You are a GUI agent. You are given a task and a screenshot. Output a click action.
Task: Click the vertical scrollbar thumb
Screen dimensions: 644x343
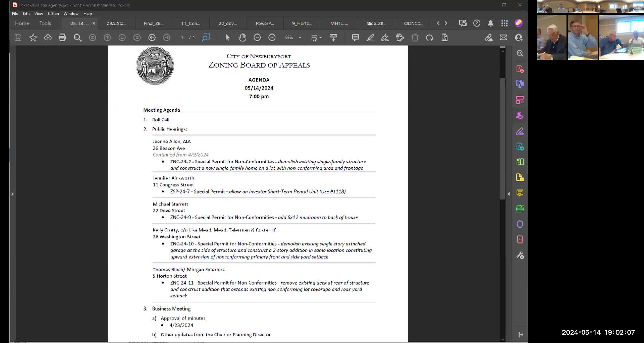pos(502,139)
